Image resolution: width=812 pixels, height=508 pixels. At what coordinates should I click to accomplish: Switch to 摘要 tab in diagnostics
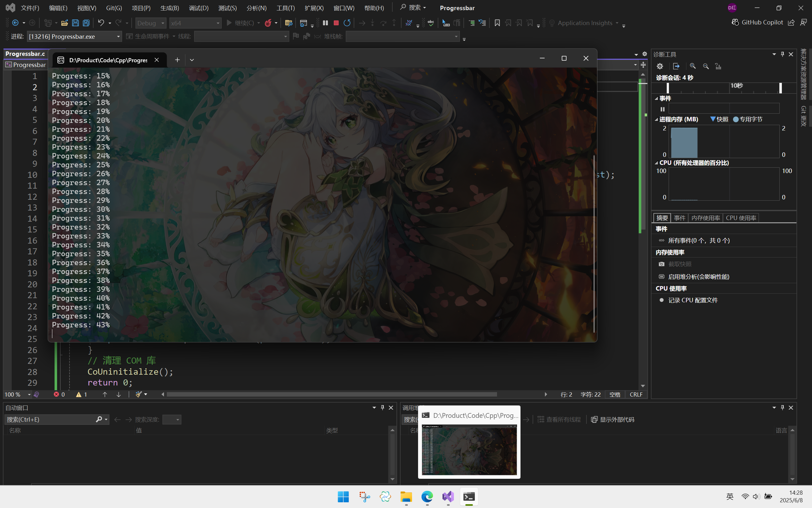(x=662, y=218)
